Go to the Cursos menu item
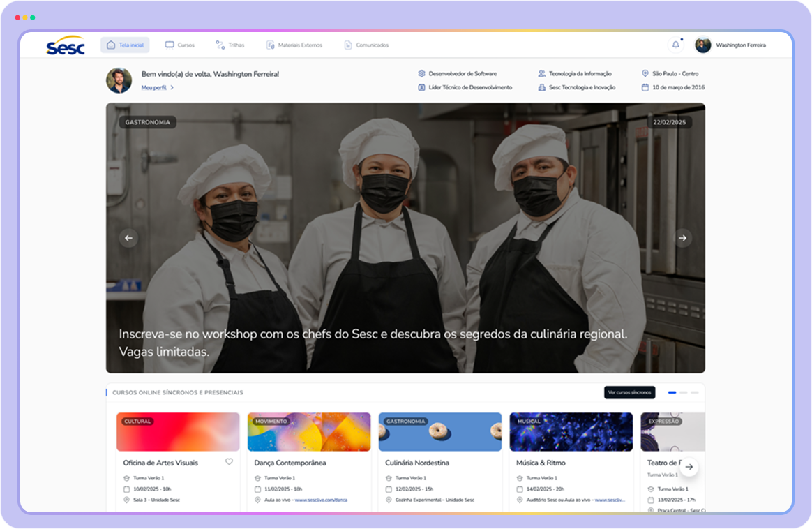Screen dimensions: 812x529 click(180, 45)
